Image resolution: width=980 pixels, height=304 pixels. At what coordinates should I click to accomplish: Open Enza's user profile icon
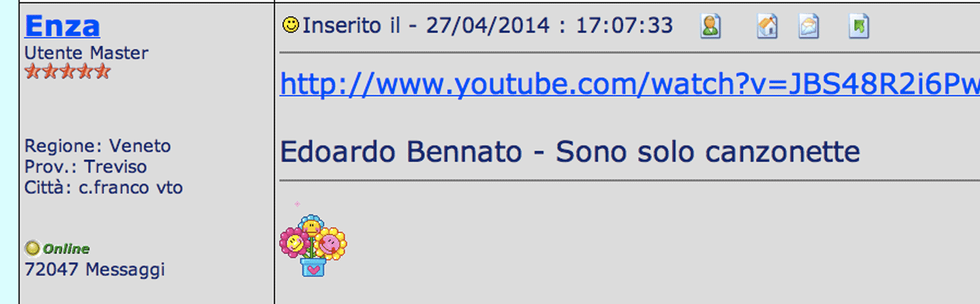point(711,27)
